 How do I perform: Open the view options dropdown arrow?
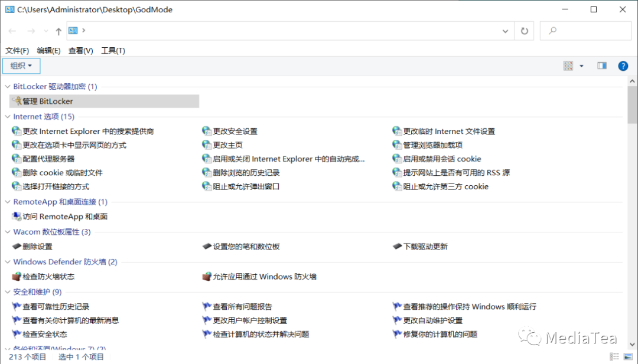pos(581,66)
